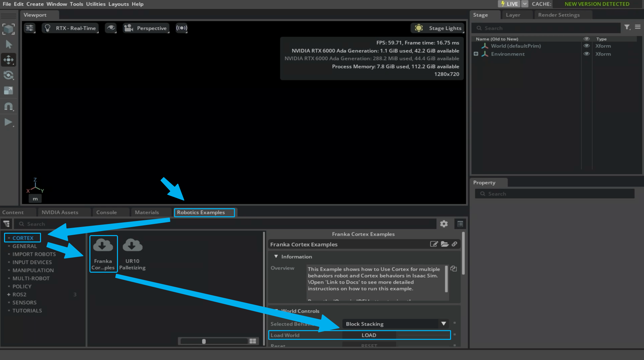
Task: Switch to the Console tab
Action: [x=107, y=212]
